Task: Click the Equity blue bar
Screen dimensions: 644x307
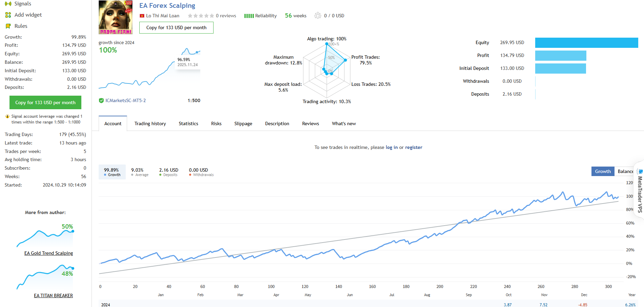Action: pyautogui.click(x=586, y=43)
